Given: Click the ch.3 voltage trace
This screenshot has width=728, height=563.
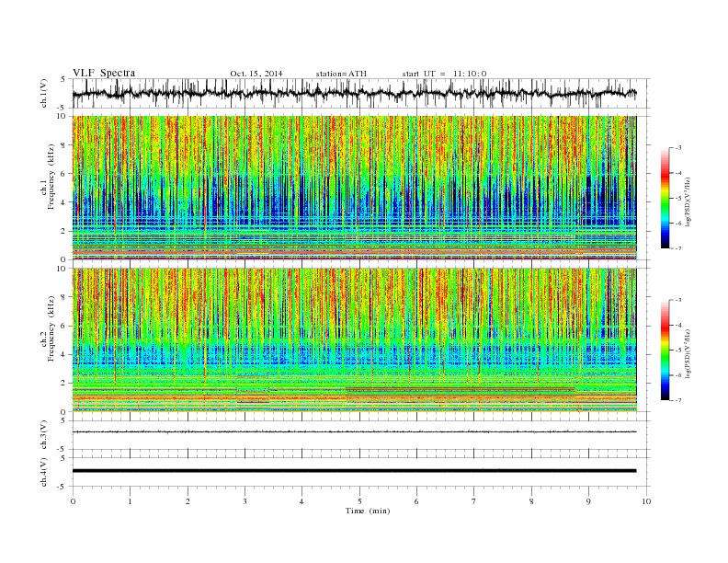Looking at the screenshot, I should coord(354,432).
